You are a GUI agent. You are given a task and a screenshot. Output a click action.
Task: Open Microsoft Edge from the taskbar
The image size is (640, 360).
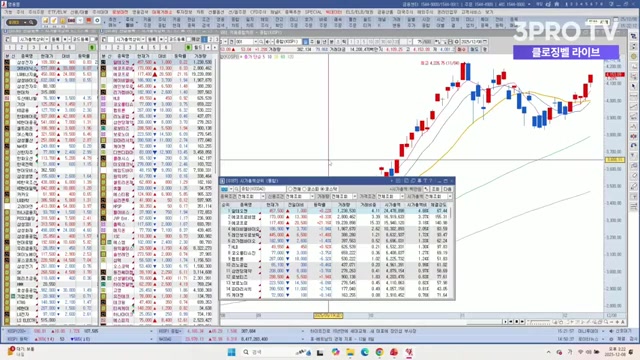[x=364, y=352]
